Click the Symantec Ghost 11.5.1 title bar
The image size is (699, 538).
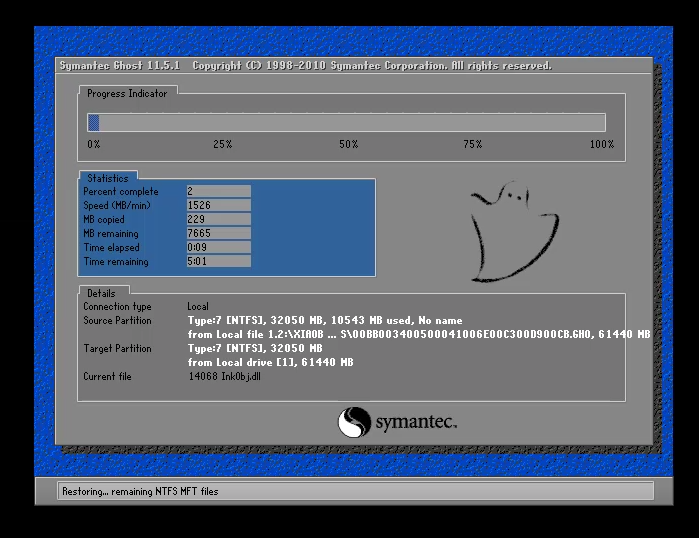click(305, 66)
